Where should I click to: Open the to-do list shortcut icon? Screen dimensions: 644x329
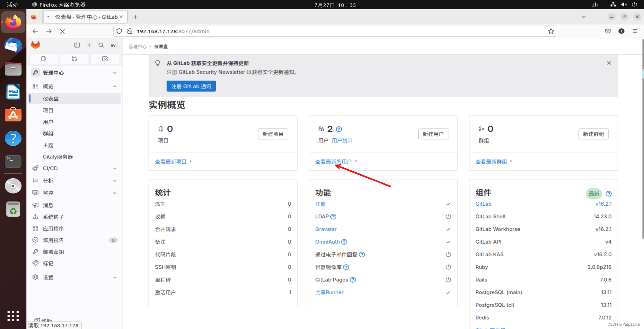point(105,59)
